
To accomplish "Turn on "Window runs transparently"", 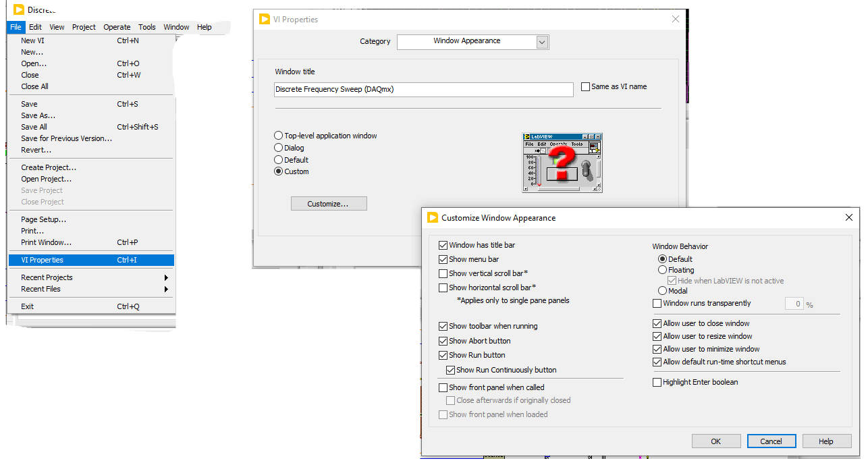I will point(657,303).
